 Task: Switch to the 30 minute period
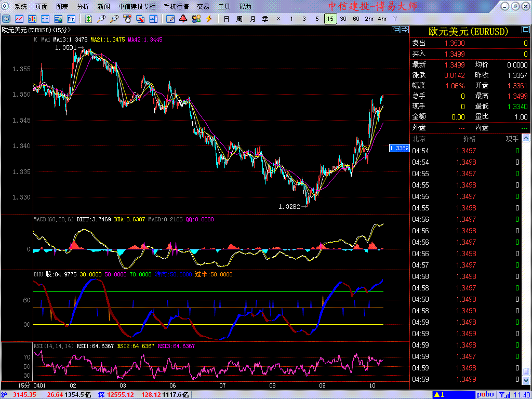[343, 19]
